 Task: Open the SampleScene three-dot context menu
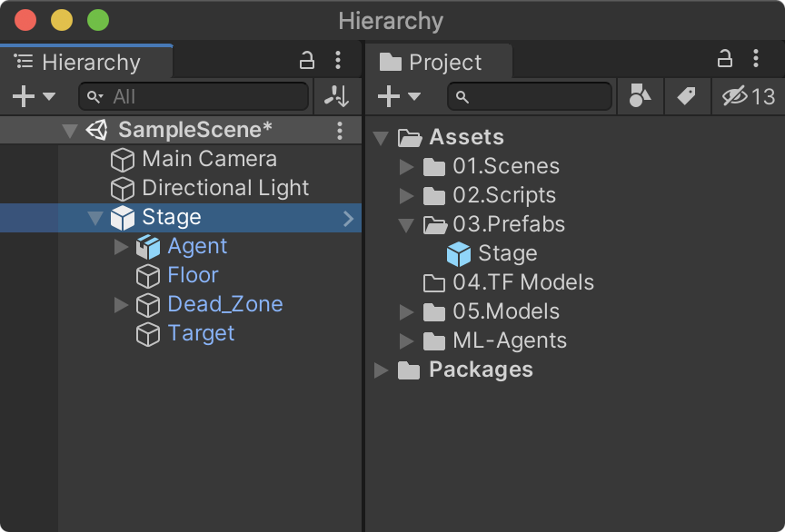coord(340,130)
